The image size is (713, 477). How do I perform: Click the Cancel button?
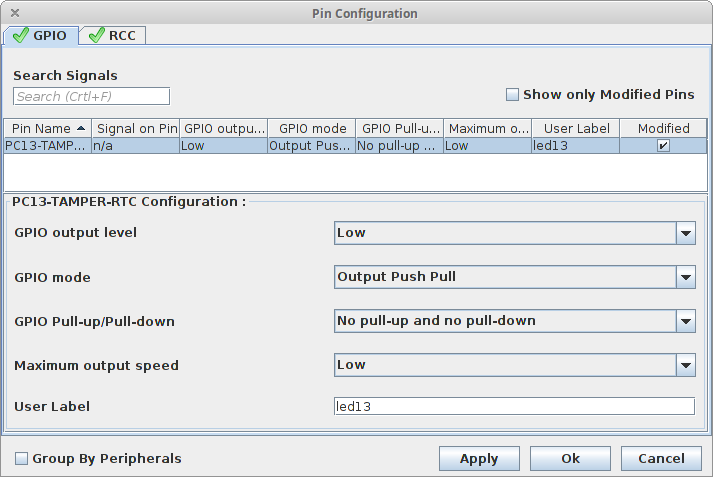click(x=661, y=458)
